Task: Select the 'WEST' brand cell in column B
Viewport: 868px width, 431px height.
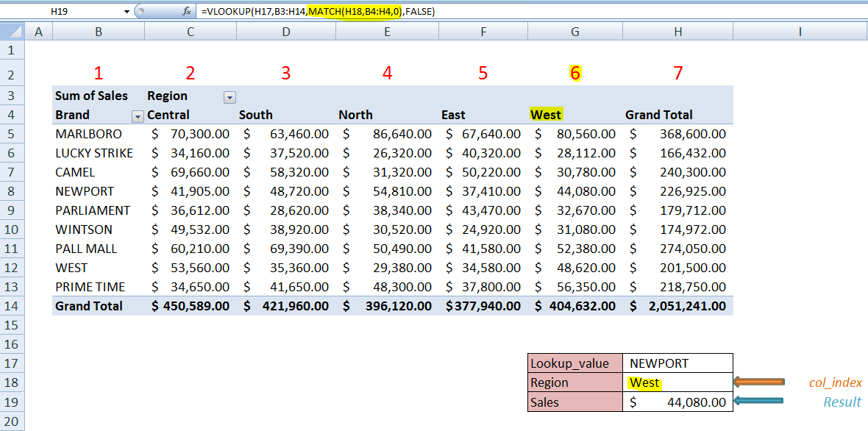Action: point(99,268)
